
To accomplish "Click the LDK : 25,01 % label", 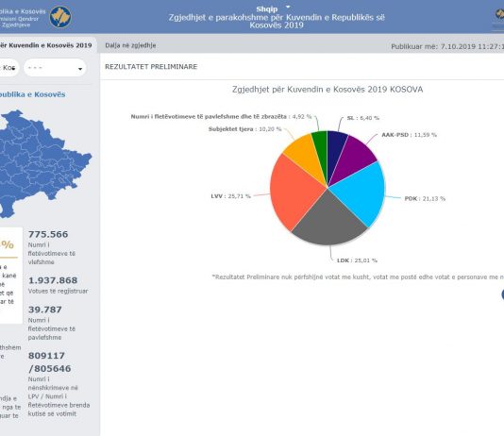I will pos(357,260).
